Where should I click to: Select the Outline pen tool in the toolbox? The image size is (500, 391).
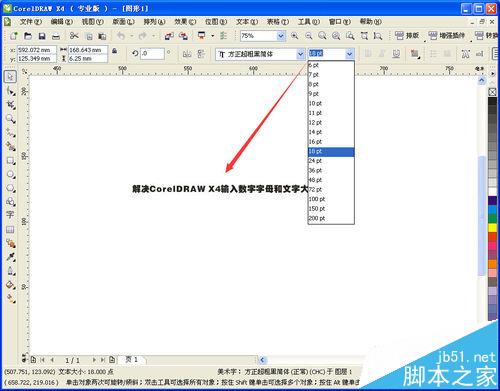point(10,271)
